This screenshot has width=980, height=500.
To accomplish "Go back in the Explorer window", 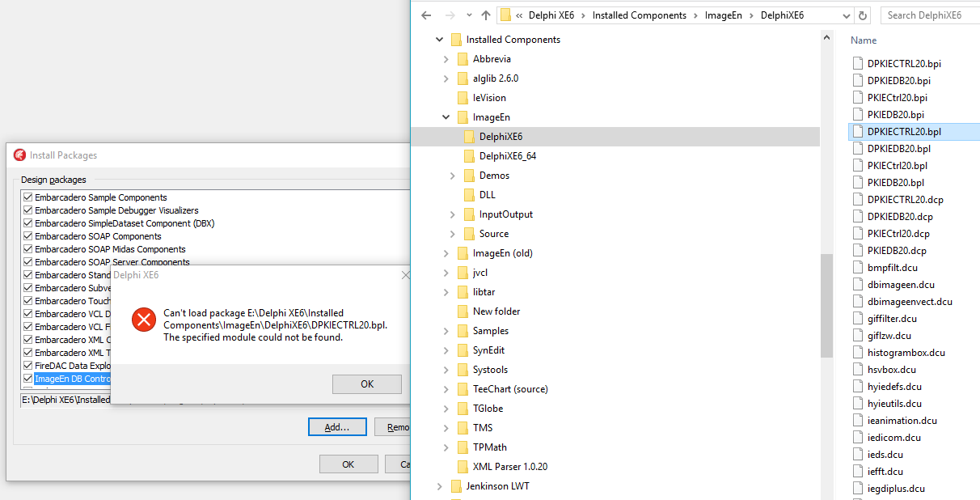I will point(426,15).
